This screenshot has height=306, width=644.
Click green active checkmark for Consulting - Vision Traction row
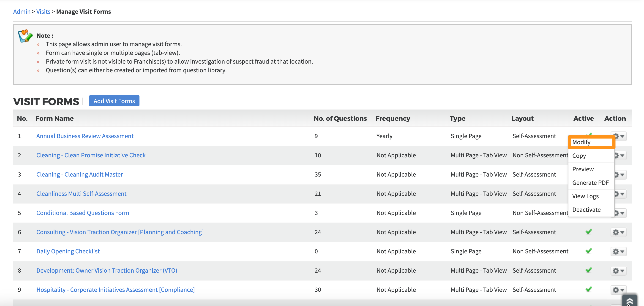[589, 232]
